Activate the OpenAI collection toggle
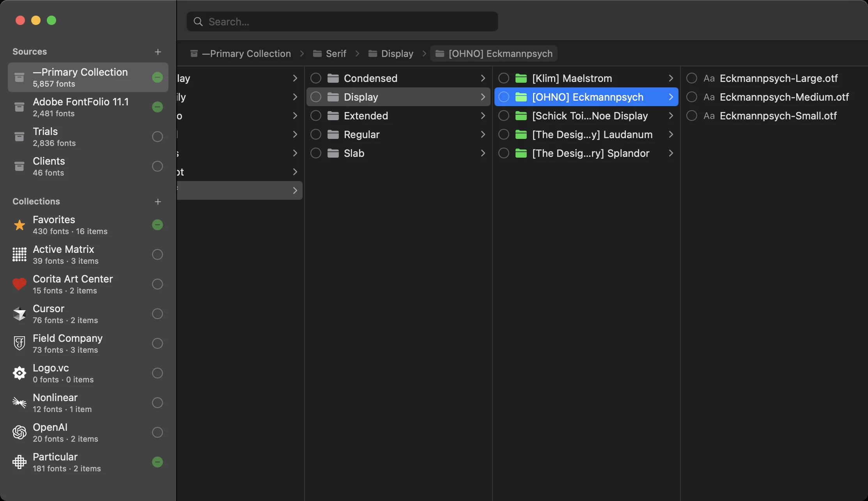Screen dimensions: 868x501 point(158,432)
